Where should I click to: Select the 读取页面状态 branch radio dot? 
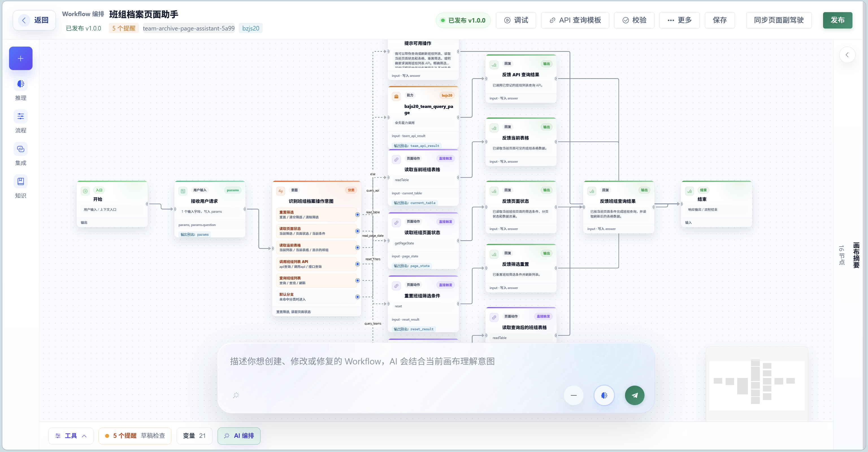click(357, 231)
